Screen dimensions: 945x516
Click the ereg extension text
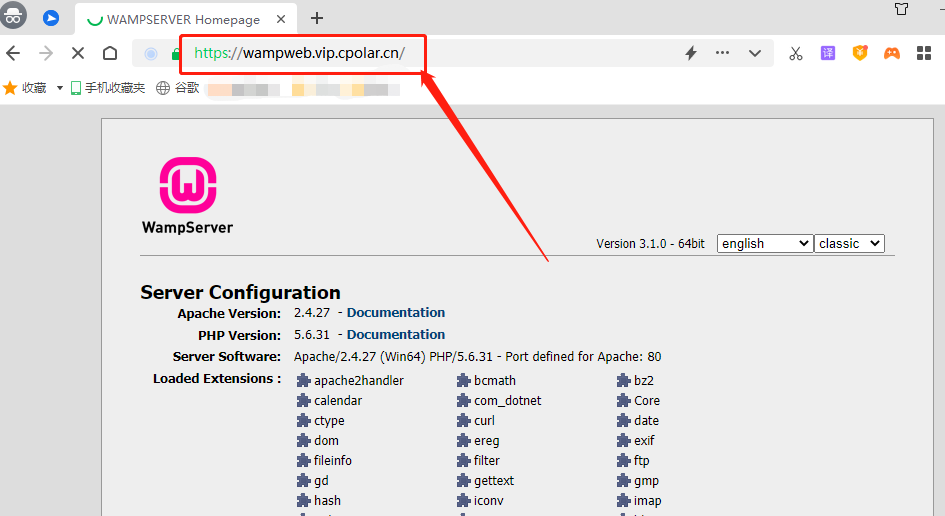click(x=486, y=441)
